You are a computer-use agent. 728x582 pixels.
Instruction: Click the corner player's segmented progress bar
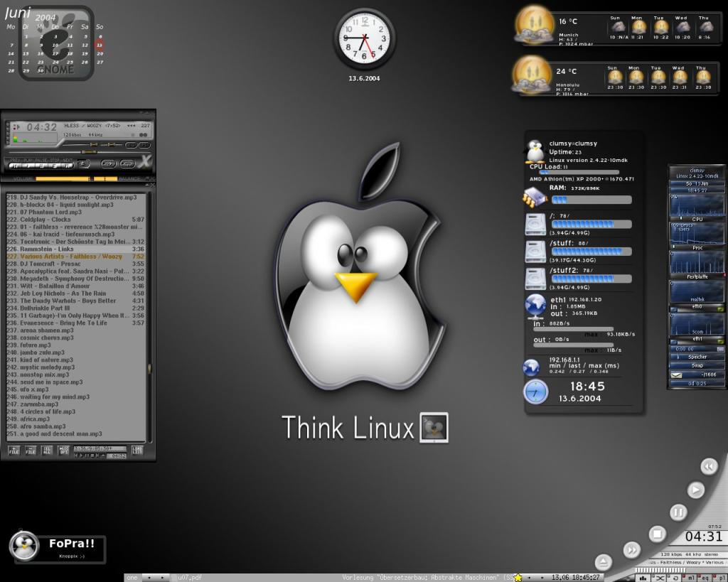point(659,570)
